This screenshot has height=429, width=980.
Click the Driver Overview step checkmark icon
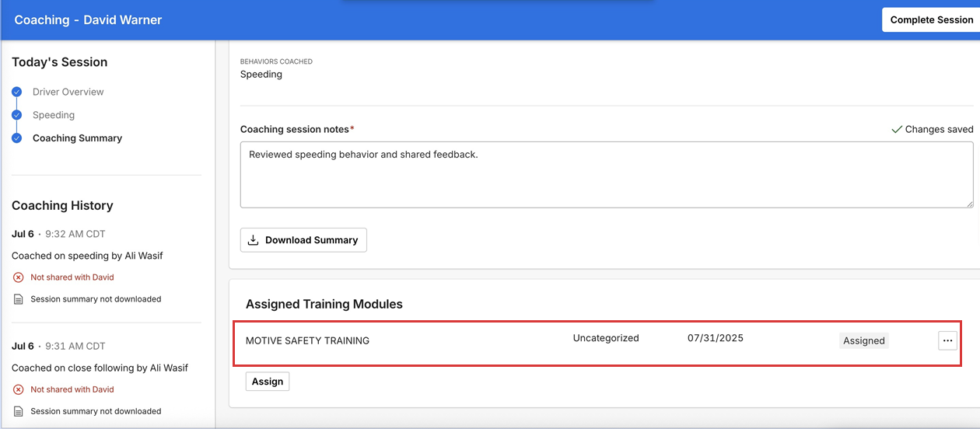pyautogui.click(x=17, y=92)
